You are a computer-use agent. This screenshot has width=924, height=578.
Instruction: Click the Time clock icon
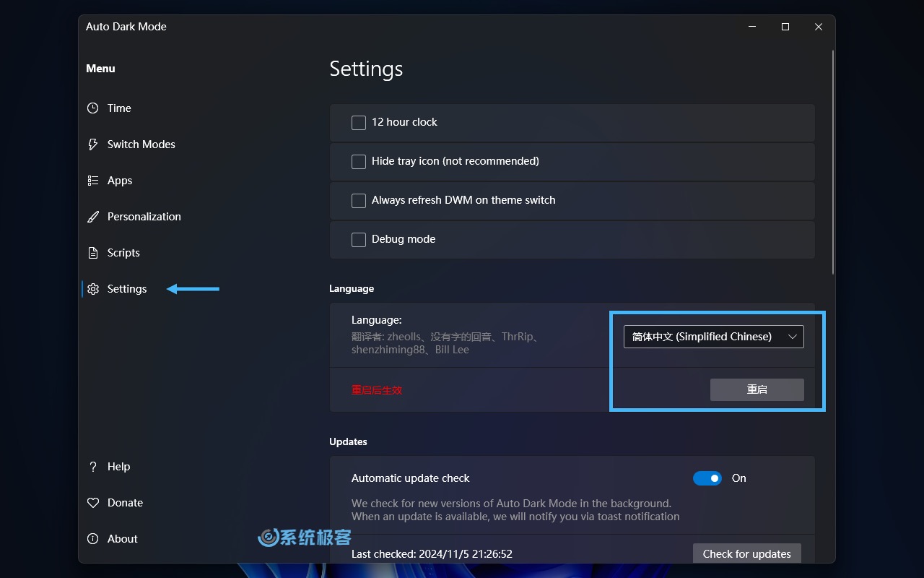pos(93,108)
